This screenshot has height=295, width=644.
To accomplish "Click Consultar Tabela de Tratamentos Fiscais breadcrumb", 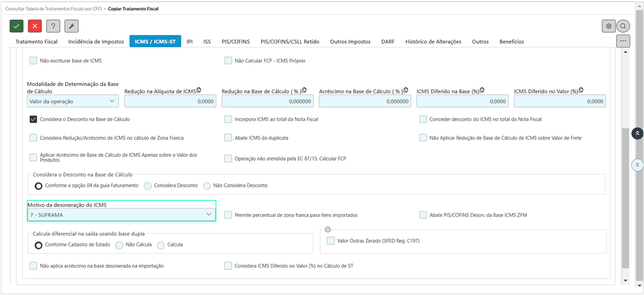I will 53,9.
